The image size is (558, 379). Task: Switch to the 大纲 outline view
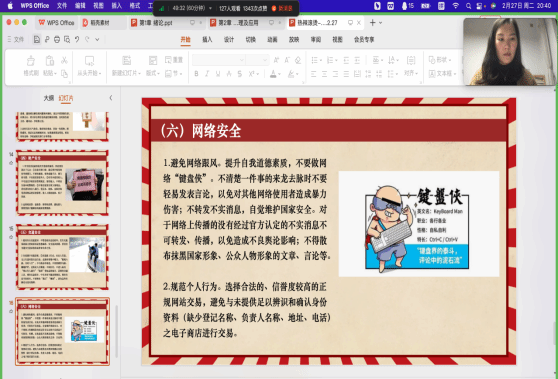point(48,98)
